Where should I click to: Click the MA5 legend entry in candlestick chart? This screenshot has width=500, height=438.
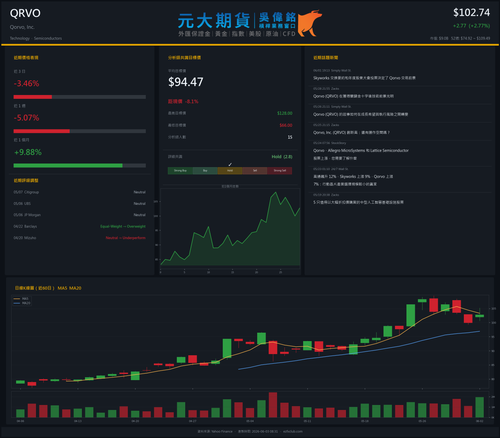click(21, 299)
